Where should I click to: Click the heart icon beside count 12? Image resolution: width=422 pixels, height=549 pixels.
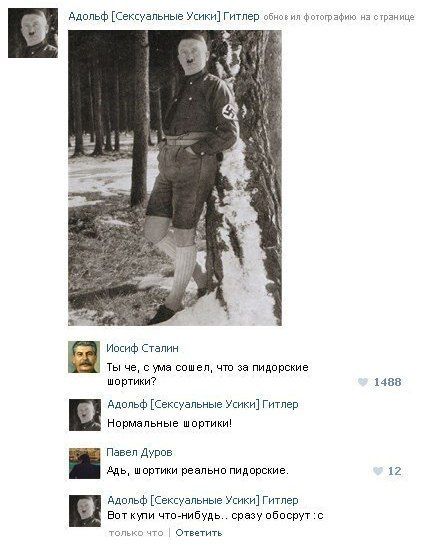(x=378, y=471)
